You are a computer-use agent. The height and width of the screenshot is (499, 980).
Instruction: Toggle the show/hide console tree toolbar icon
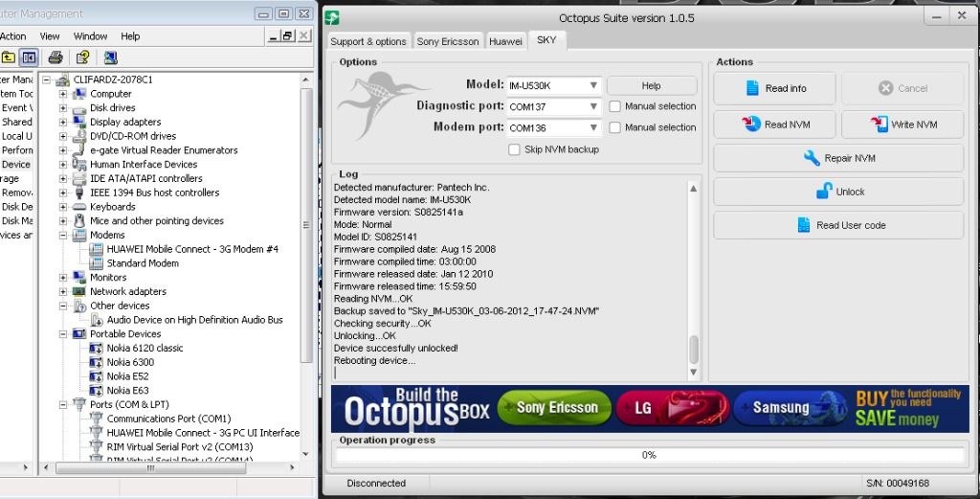(28, 57)
